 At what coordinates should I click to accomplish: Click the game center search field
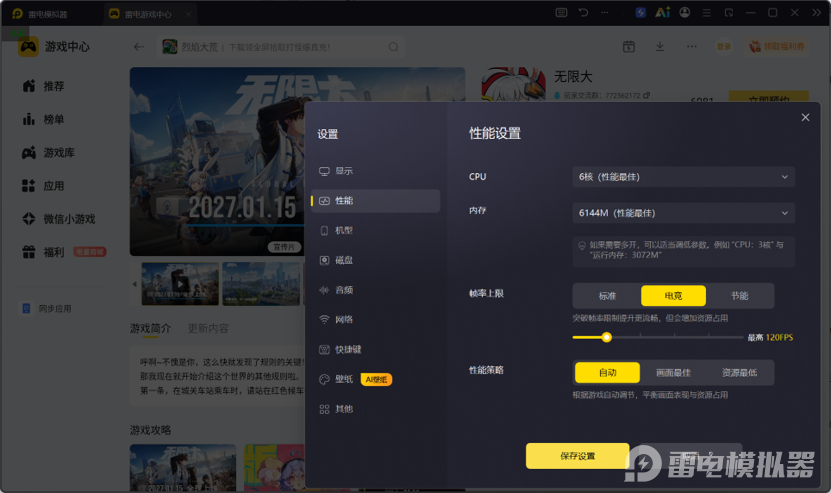pos(281,47)
